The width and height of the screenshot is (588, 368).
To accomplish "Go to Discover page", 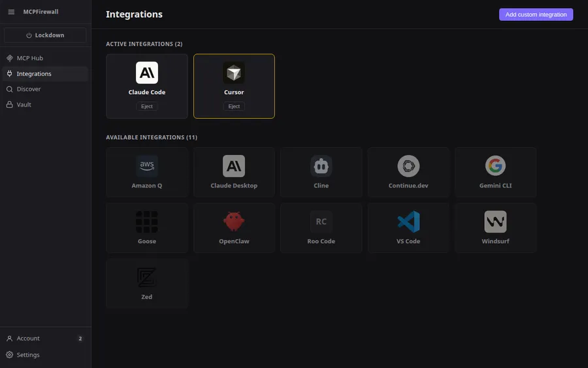I will click(45, 90).
